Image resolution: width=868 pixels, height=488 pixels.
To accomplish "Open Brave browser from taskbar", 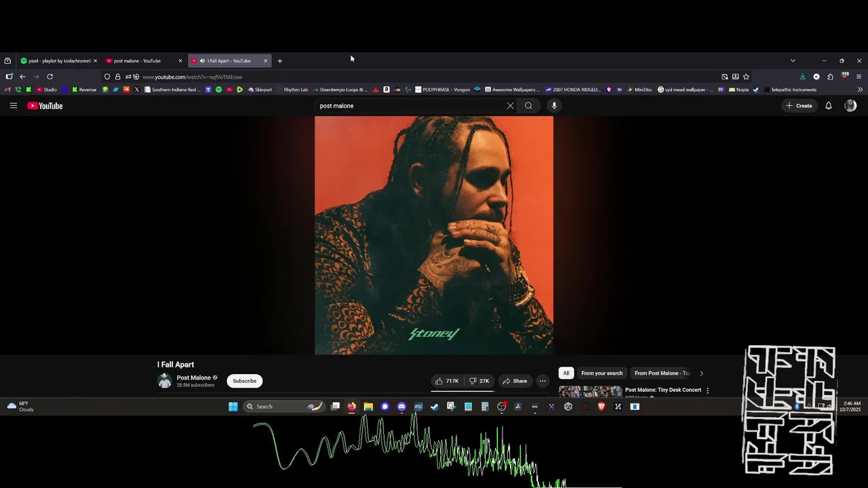I will point(601,407).
